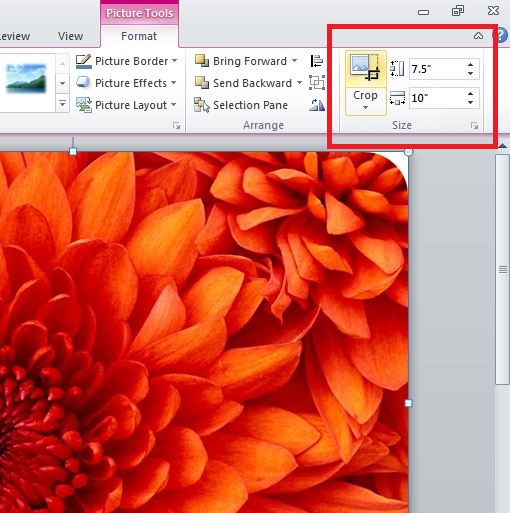Click the Crop picture icon

[x=365, y=68]
